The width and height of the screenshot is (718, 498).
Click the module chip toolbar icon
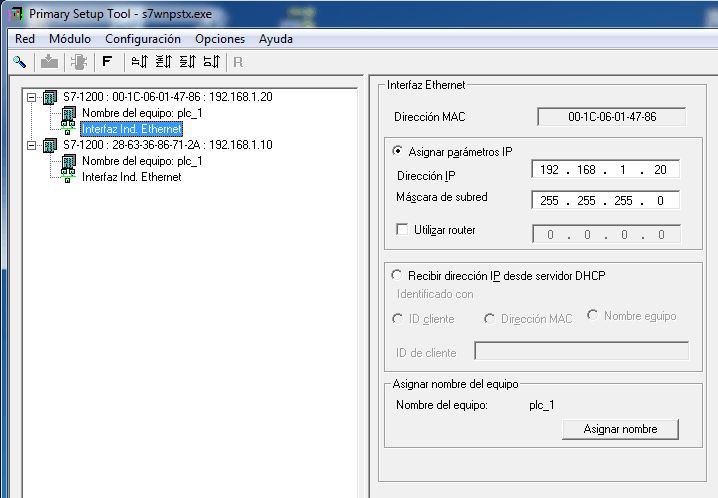[x=79, y=62]
